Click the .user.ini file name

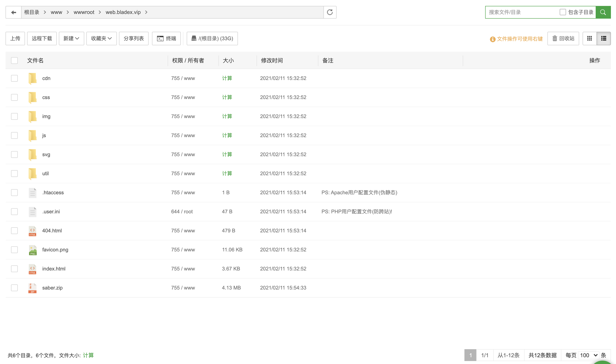[51, 211]
